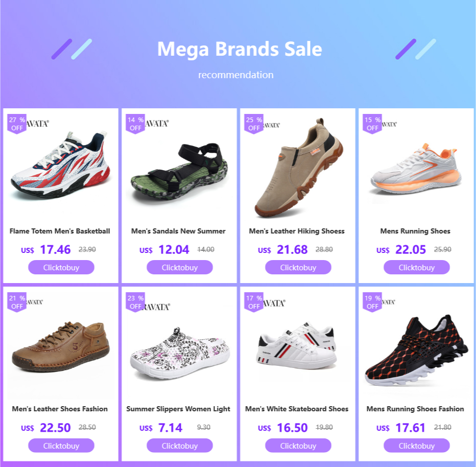Open the green camo sandal image
Image resolution: width=476 pixels, height=467 pixels.
coord(179,166)
